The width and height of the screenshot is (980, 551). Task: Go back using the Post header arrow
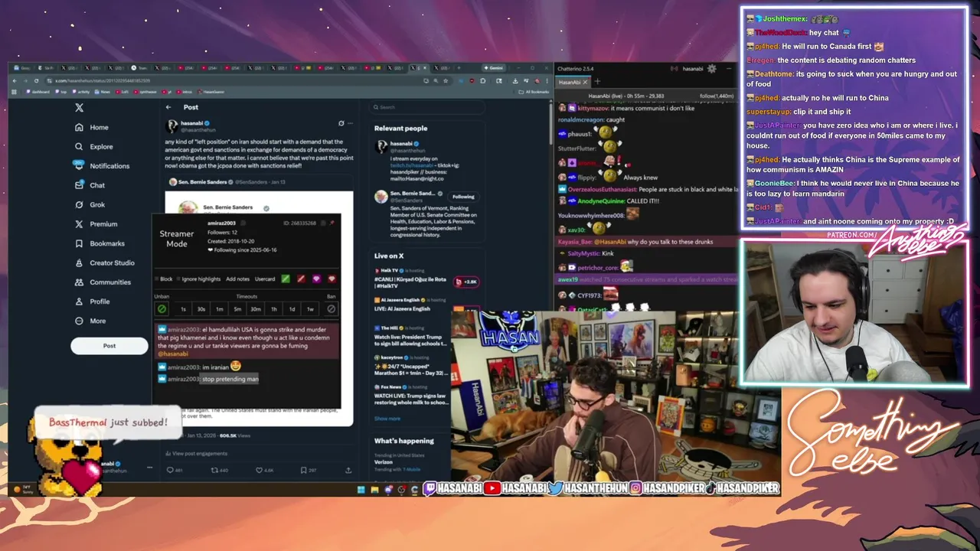[x=168, y=107]
